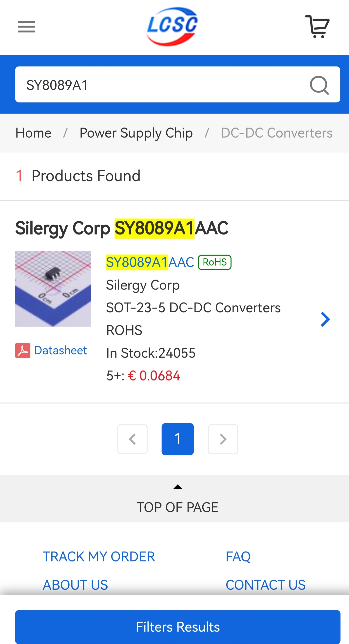Click the search magnifier icon

[319, 85]
